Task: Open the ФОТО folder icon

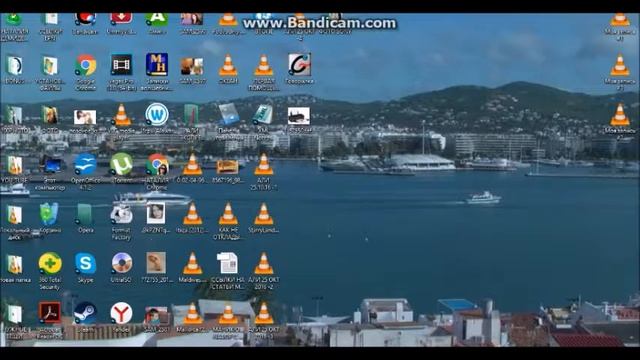Action: [x=50, y=116]
